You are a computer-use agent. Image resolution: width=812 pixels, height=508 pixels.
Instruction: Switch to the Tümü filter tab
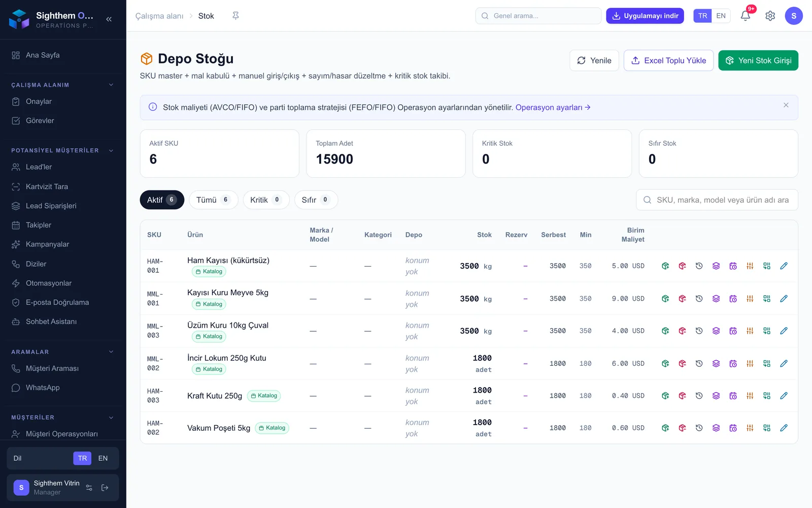click(x=213, y=200)
